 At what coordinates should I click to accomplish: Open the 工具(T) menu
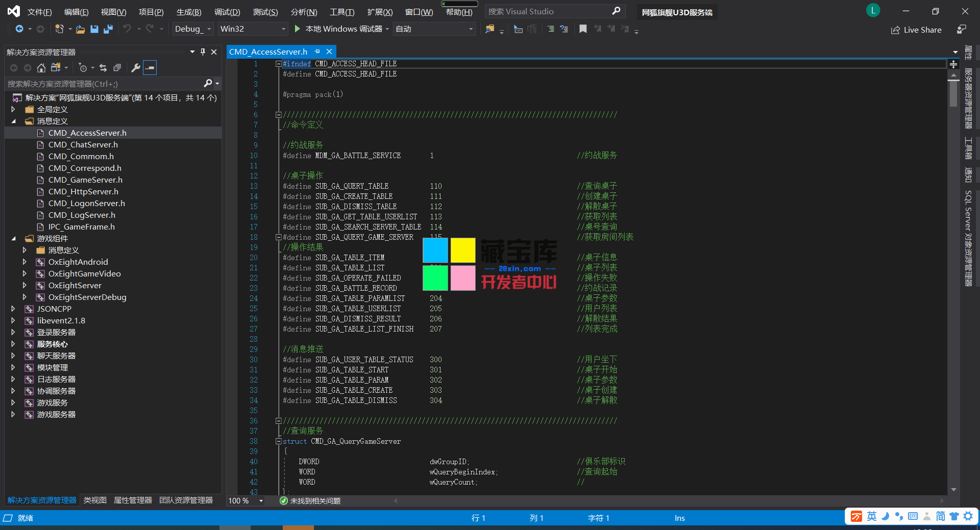click(x=342, y=12)
